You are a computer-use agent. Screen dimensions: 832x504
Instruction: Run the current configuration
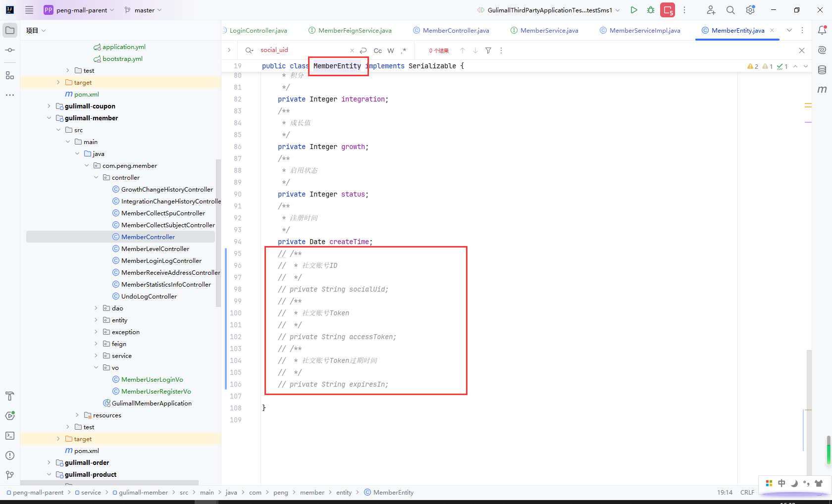pos(634,10)
